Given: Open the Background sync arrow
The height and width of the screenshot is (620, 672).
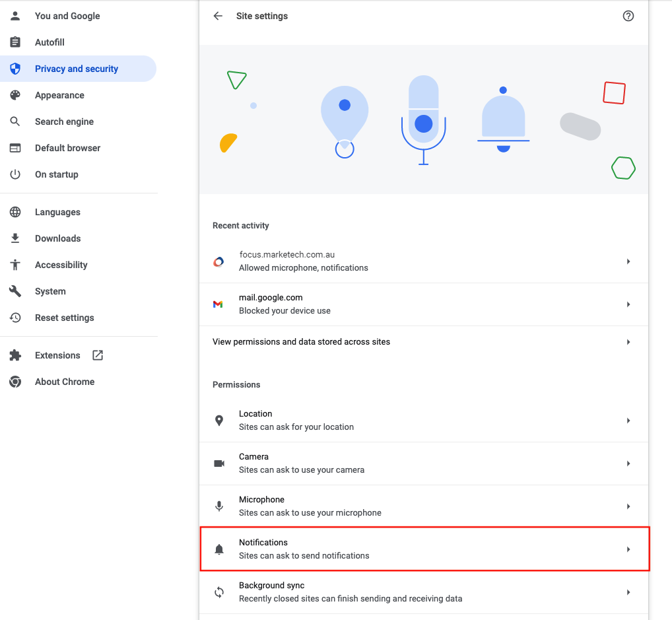Looking at the screenshot, I should [628, 592].
